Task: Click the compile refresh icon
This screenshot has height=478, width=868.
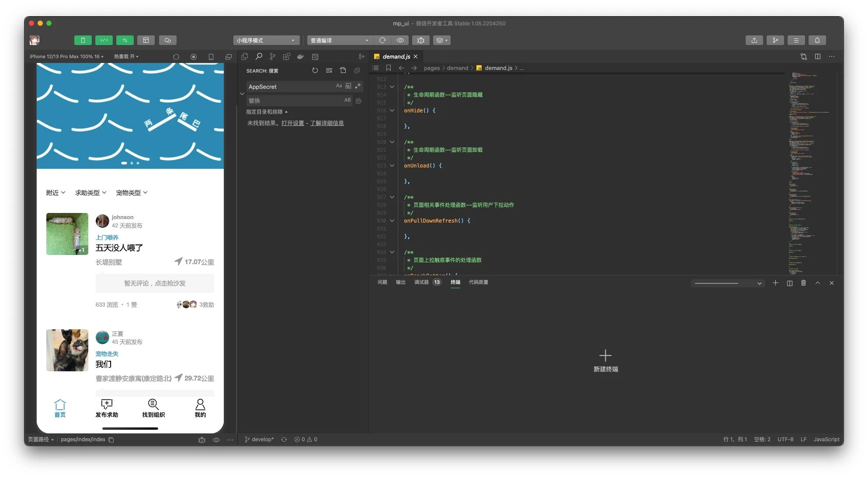Action: 382,40
